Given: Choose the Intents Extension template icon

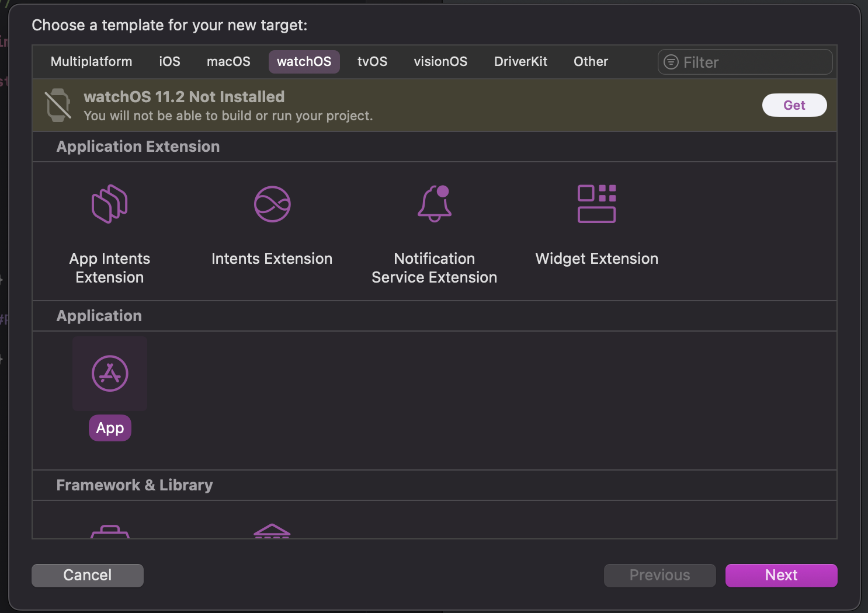Looking at the screenshot, I should [272, 204].
